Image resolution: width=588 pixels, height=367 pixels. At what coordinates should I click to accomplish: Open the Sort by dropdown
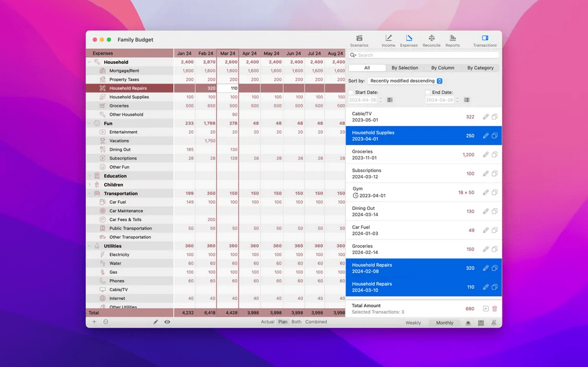tap(406, 81)
